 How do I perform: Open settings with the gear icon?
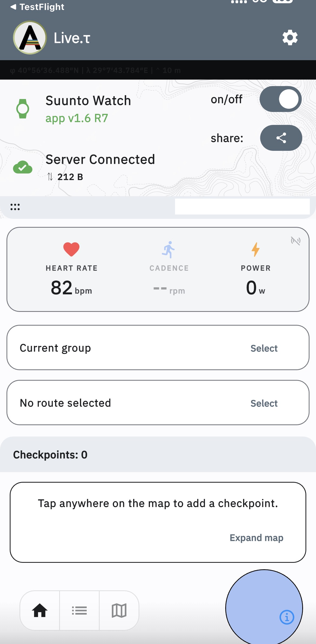tap(290, 38)
